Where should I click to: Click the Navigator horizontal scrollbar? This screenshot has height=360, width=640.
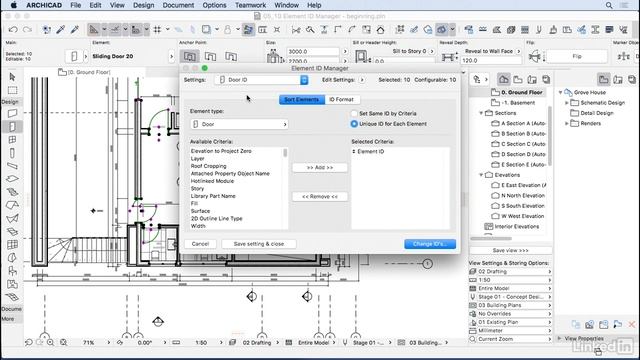click(491, 239)
